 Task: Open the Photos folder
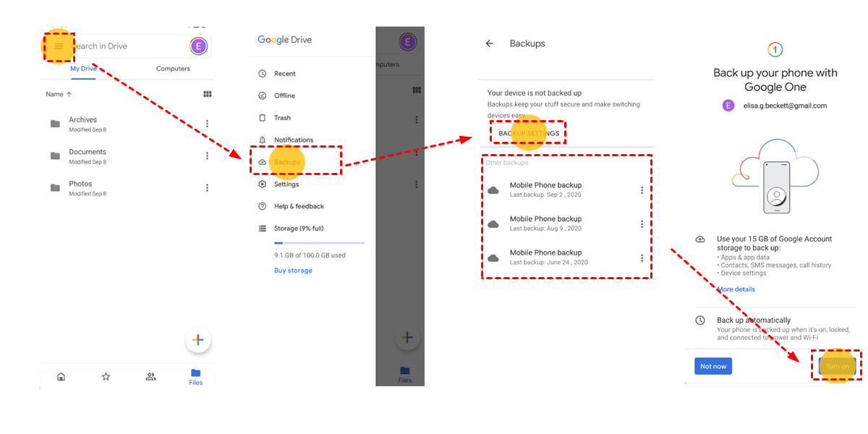87,188
